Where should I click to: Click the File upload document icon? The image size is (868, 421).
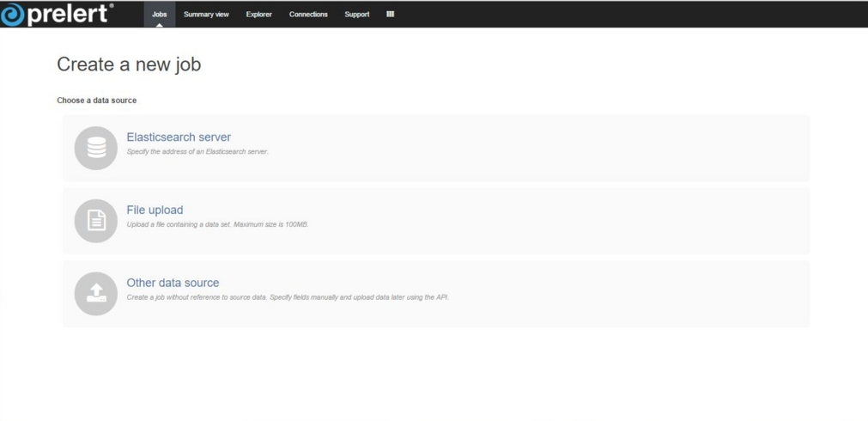pos(96,221)
